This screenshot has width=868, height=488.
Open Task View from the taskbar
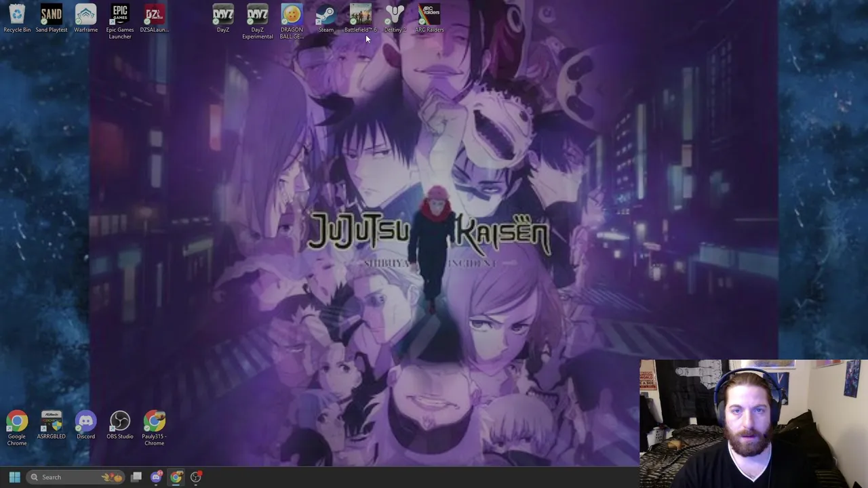coord(136,477)
